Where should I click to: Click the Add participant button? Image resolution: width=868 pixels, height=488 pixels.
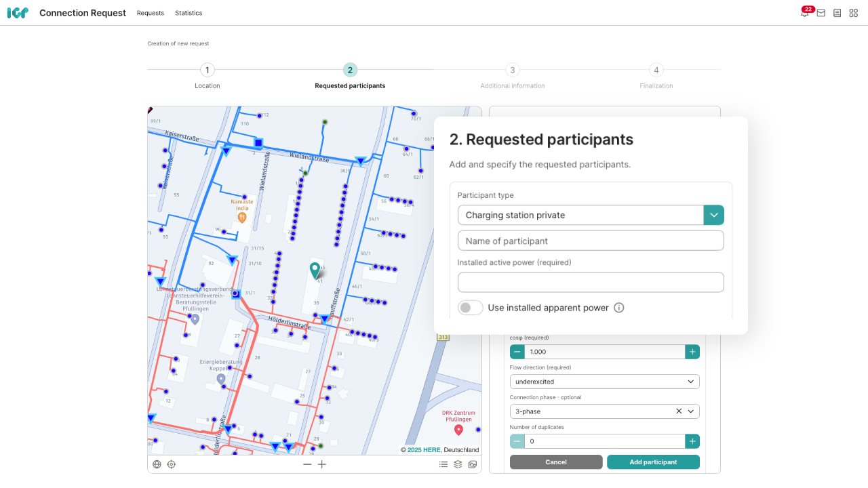(x=653, y=462)
